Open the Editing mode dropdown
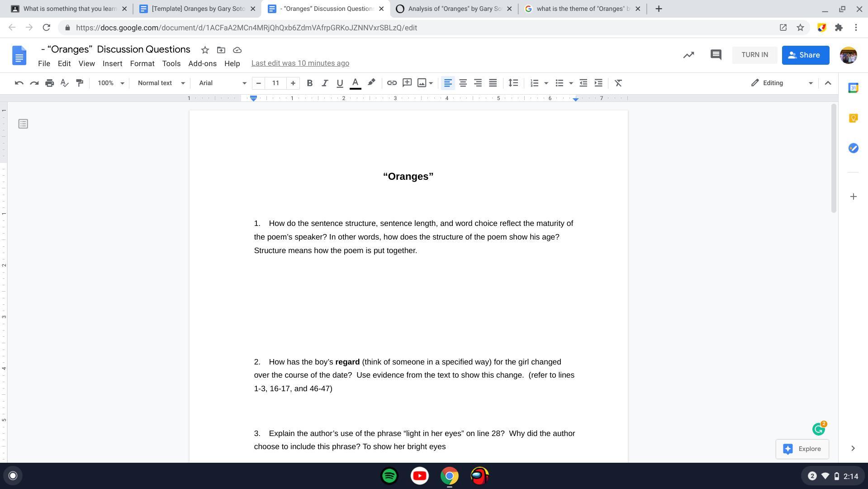The image size is (868, 489). point(782,83)
